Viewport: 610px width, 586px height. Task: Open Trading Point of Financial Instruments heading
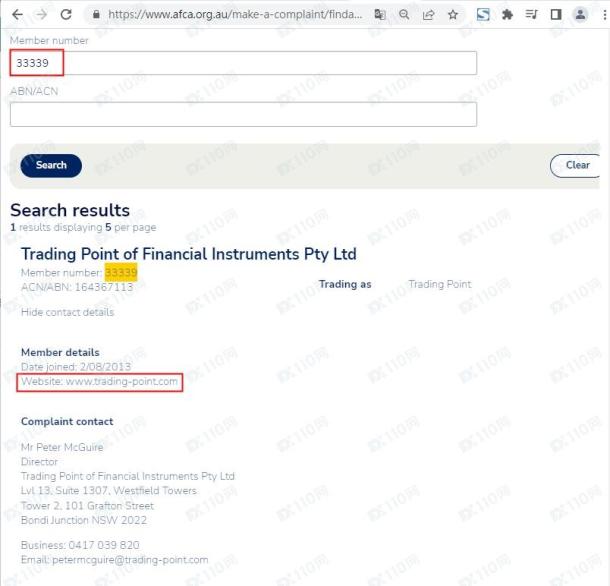pos(189,254)
